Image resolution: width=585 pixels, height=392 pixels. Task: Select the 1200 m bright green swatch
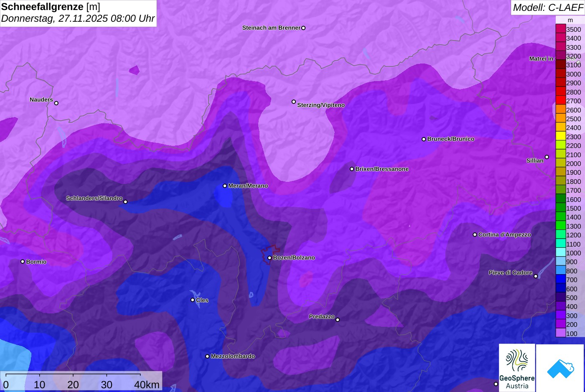click(560, 234)
